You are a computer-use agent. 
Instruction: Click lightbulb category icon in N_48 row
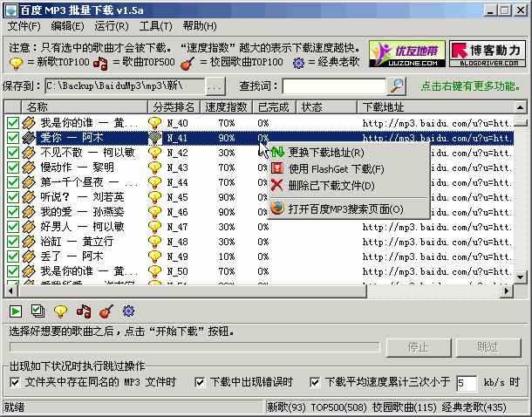coord(154,242)
